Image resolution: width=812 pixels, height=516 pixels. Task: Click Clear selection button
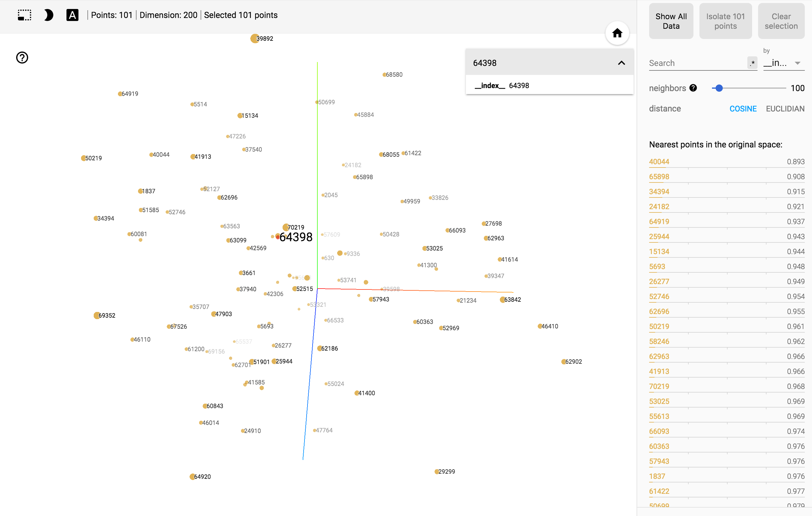781,21
